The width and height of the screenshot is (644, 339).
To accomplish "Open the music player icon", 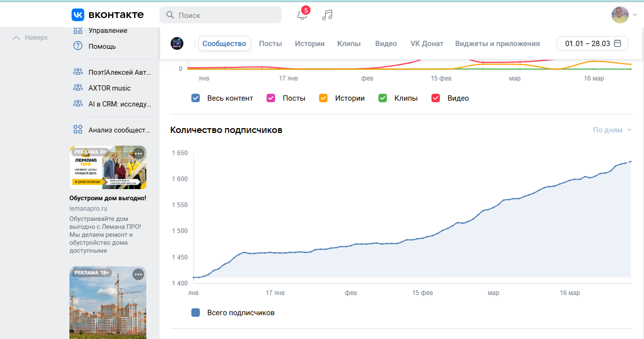I will tap(328, 15).
